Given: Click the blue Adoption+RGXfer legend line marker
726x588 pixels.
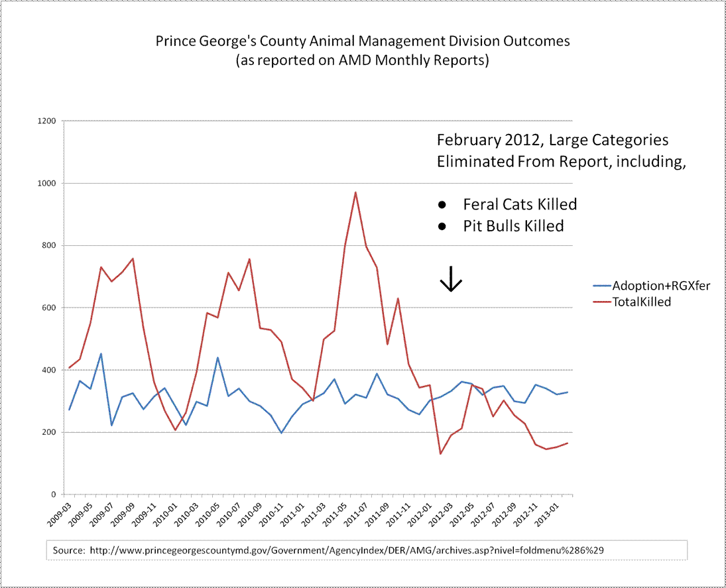Looking at the screenshot, I should coord(601,286).
